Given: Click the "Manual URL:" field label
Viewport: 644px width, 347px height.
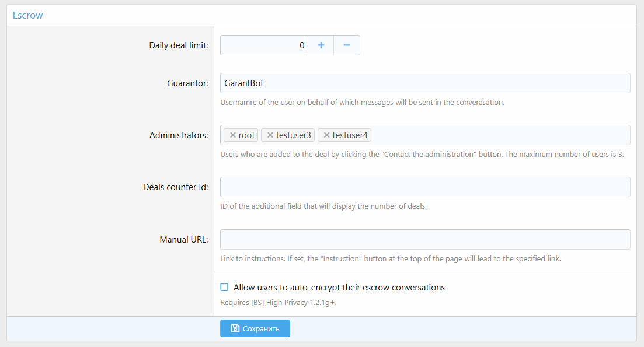Looking at the screenshot, I should (x=184, y=240).
